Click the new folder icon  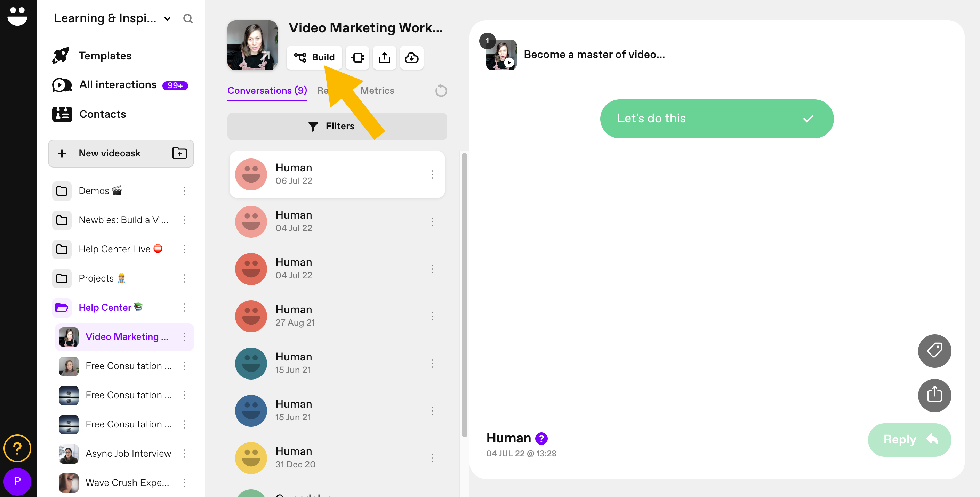(x=179, y=153)
